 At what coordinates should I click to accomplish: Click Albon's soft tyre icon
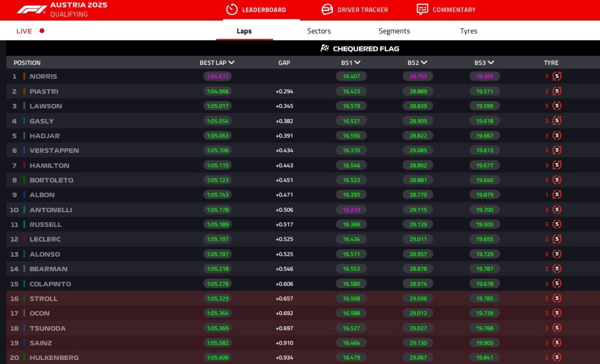coord(557,195)
